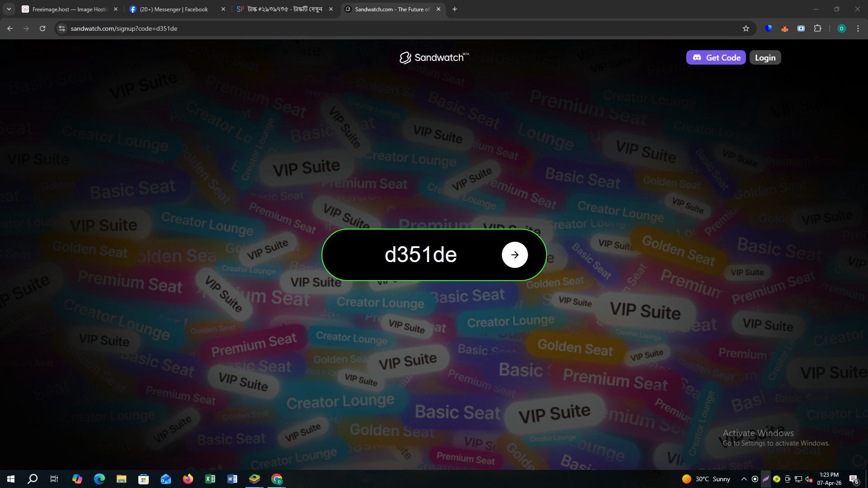Click inside the d351de code field
Screen dimensions: 868x488
(x=420, y=255)
